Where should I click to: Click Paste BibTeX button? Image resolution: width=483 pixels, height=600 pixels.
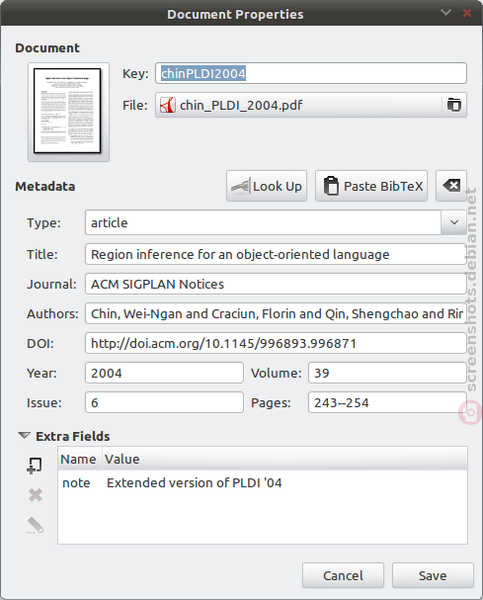click(x=371, y=186)
